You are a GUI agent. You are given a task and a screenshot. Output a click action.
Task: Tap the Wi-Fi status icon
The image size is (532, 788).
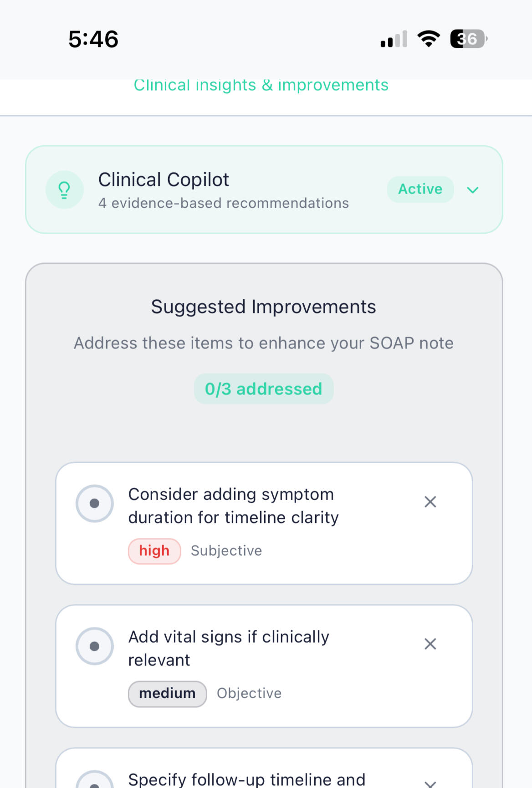pyautogui.click(x=428, y=39)
